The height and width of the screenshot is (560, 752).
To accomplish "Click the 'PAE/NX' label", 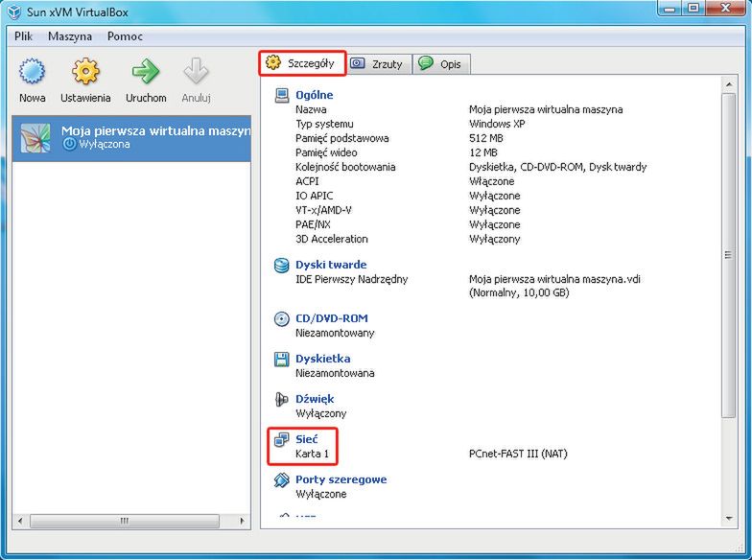I will pyautogui.click(x=313, y=224).
